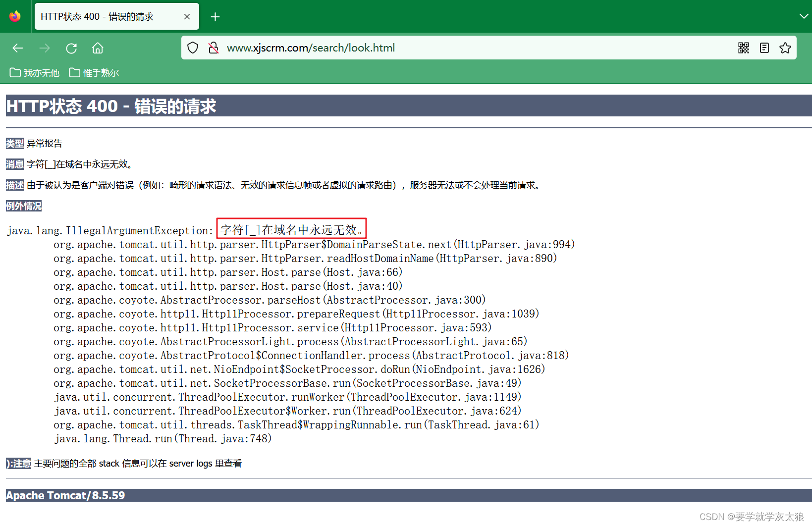
Task: Click the Http11Processor.service stack line
Action: tap(272, 328)
